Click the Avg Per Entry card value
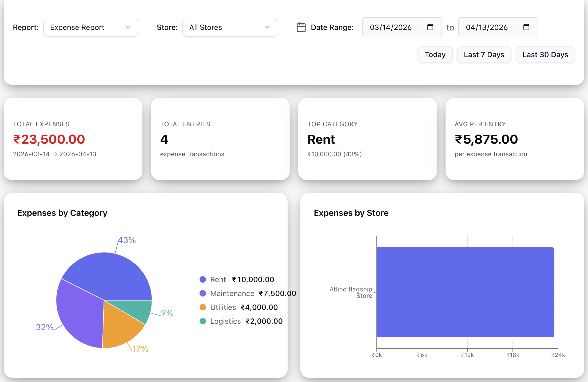The width and height of the screenshot is (588, 382). pyautogui.click(x=486, y=139)
